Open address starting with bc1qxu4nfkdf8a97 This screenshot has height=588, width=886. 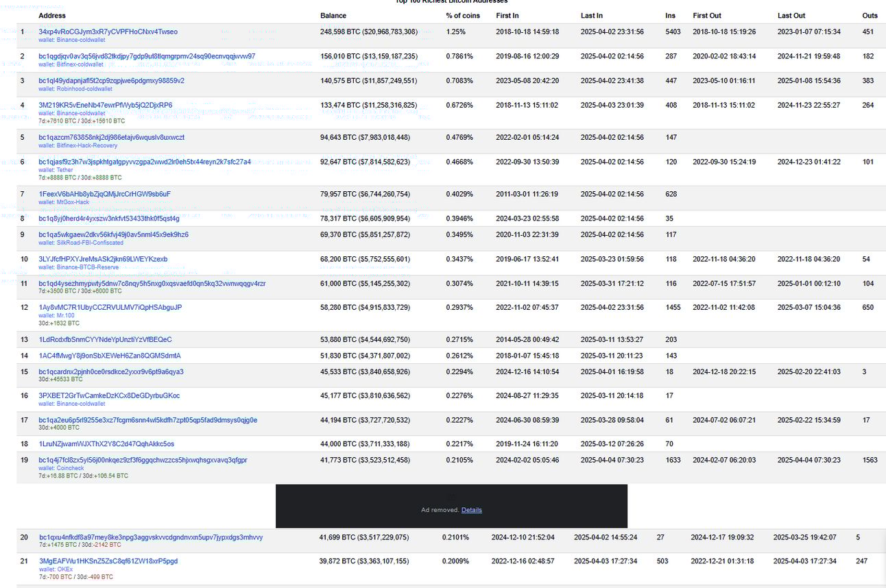click(x=150, y=537)
